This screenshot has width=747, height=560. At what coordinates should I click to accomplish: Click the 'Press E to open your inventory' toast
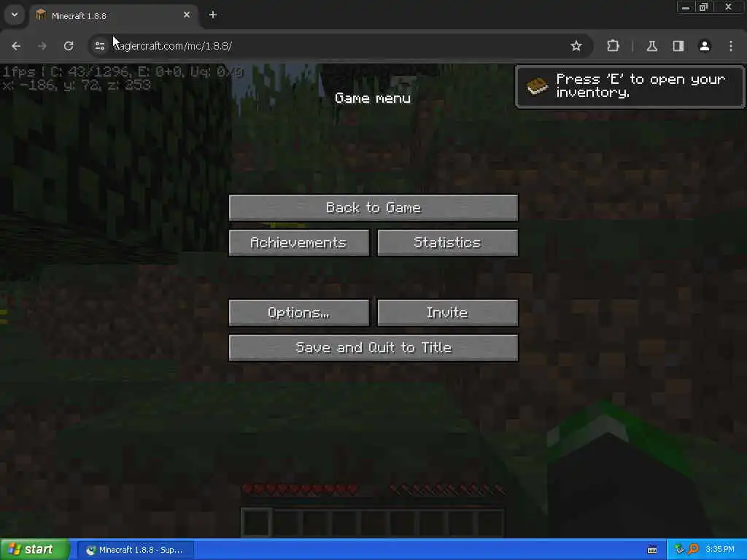(x=630, y=87)
